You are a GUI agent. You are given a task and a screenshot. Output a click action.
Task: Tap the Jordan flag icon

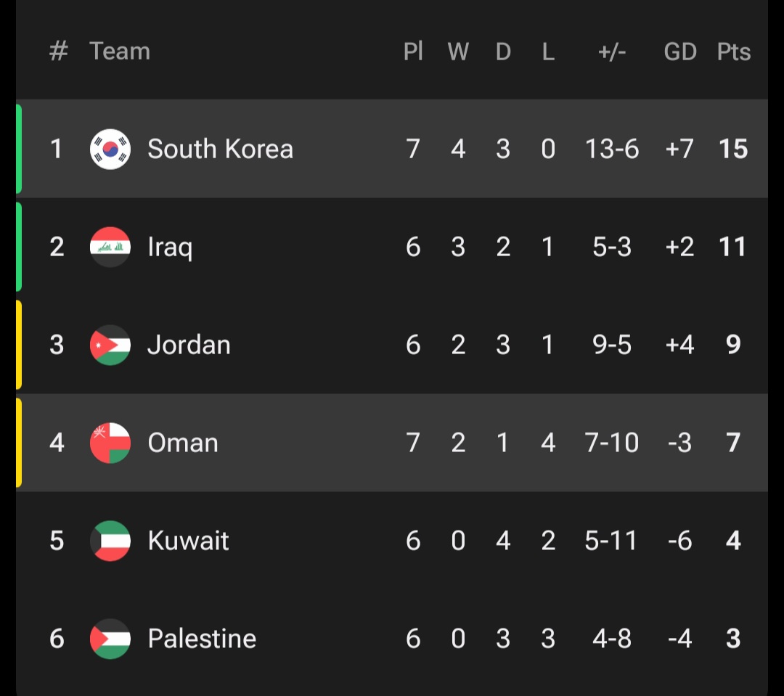tap(110, 345)
